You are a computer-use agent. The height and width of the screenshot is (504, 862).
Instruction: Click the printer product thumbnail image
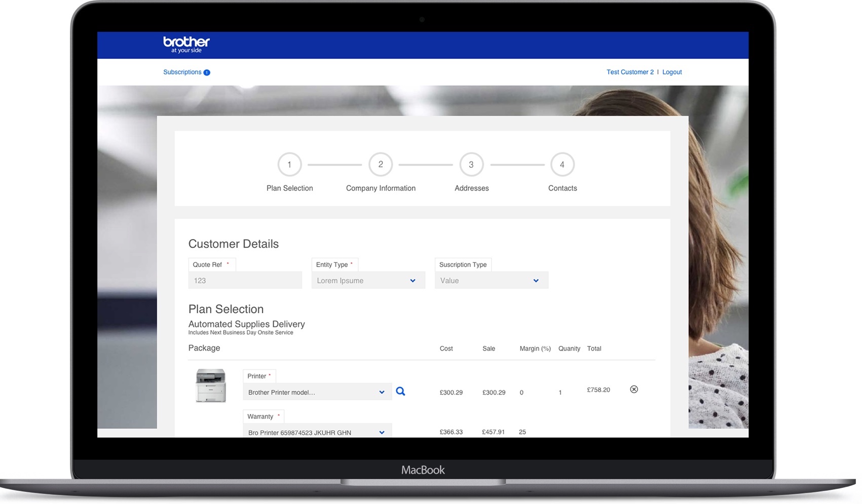(211, 386)
